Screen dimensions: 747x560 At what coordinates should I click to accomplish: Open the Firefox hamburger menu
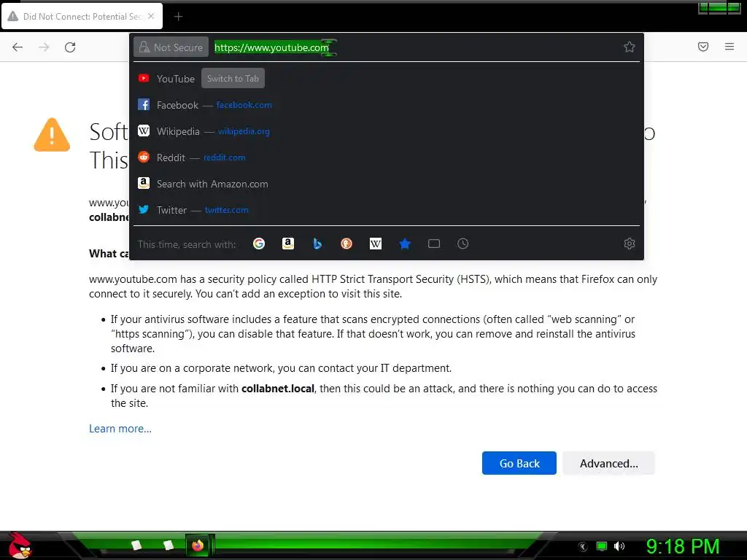pos(729,47)
